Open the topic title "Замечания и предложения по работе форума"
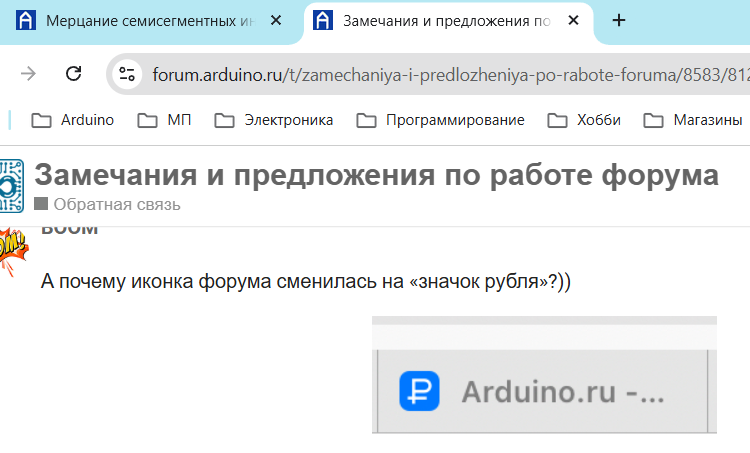750x453 pixels. 376,175
